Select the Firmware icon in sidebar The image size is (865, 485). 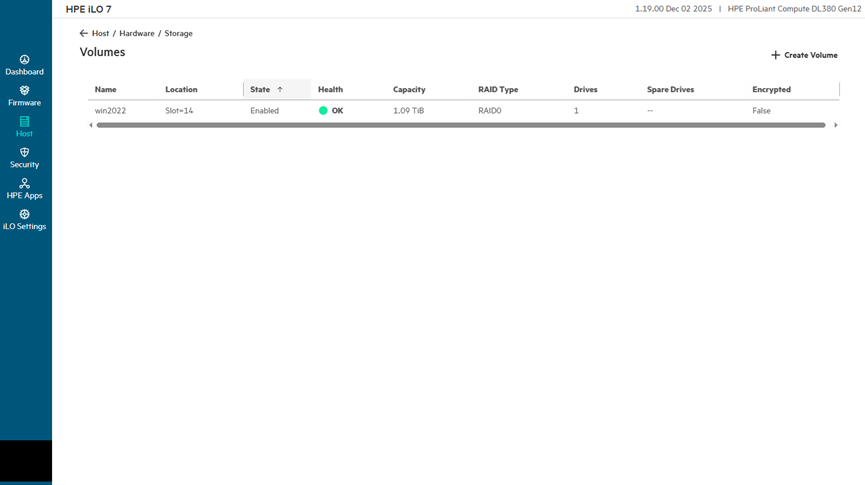24,91
